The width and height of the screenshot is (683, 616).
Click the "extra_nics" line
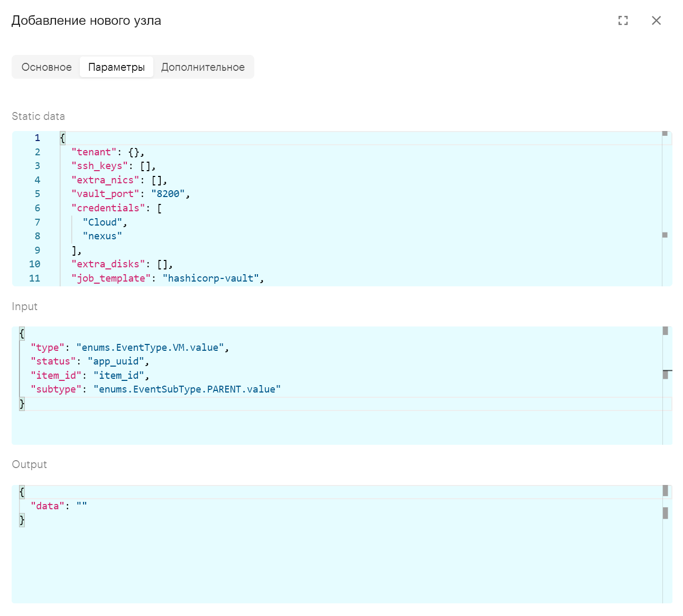point(119,180)
